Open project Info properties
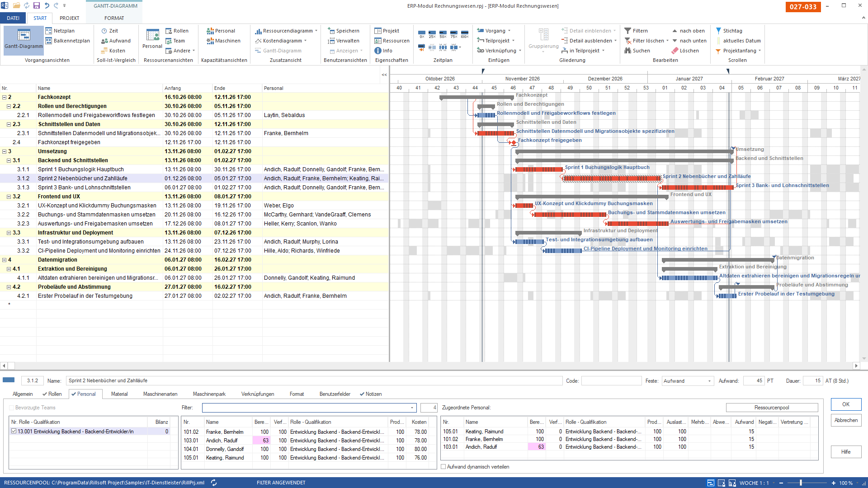The height and width of the screenshot is (488, 868). [x=383, y=51]
